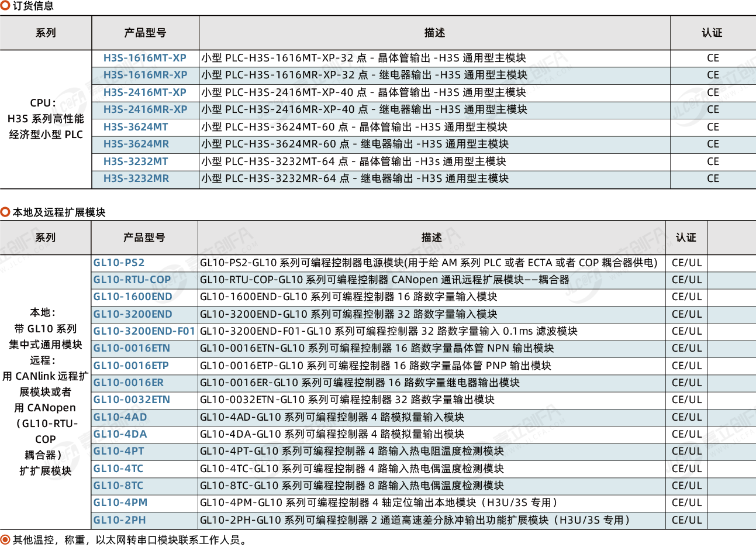Click the CE cell in the H3S-3232MR row

(713, 178)
